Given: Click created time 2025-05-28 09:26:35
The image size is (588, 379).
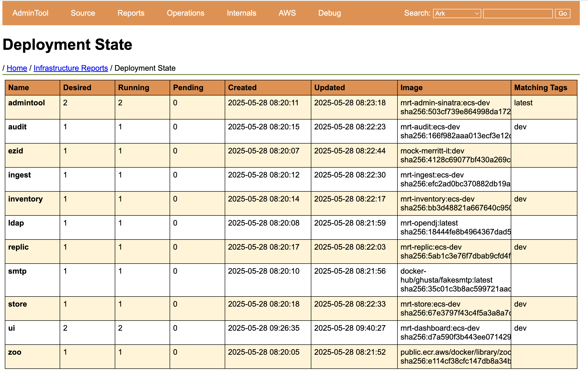Looking at the screenshot, I should tap(263, 328).
